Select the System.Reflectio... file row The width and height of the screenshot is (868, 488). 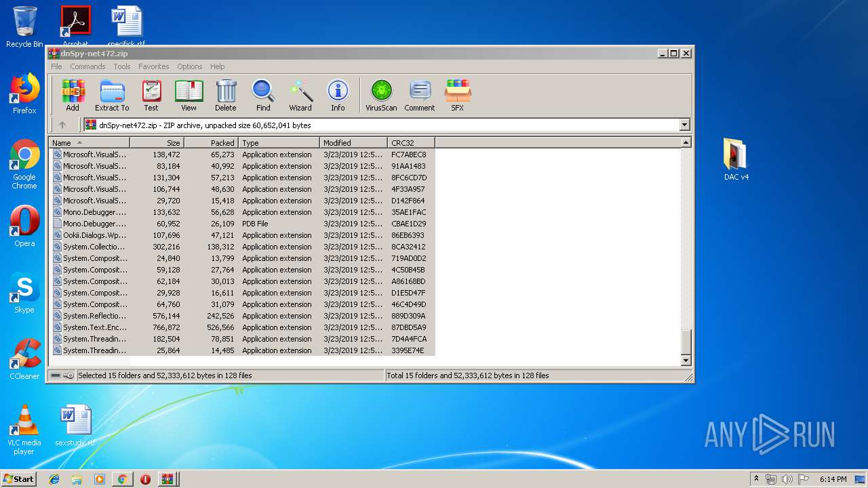click(x=242, y=316)
